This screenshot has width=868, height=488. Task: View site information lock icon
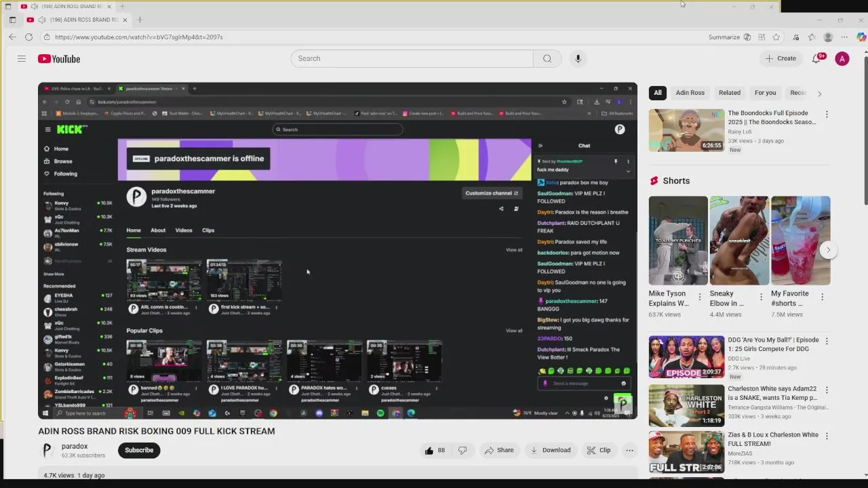[x=47, y=37]
